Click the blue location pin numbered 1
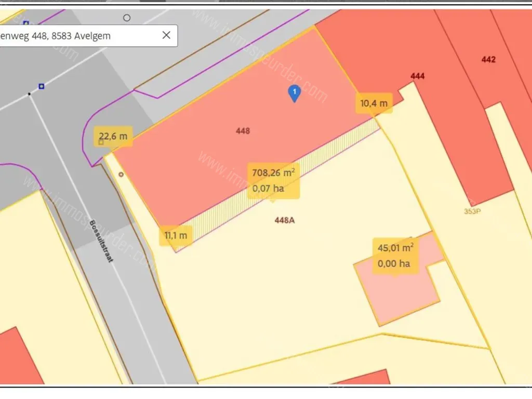The width and height of the screenshot is (532, 399). (294, 93)
